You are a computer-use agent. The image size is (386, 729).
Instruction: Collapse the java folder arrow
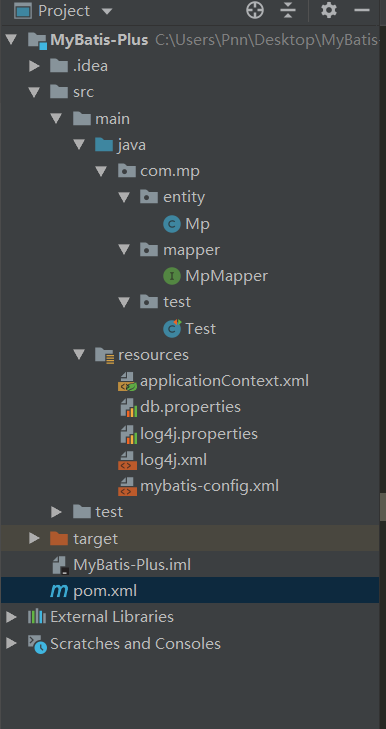[x=79, y=145]
